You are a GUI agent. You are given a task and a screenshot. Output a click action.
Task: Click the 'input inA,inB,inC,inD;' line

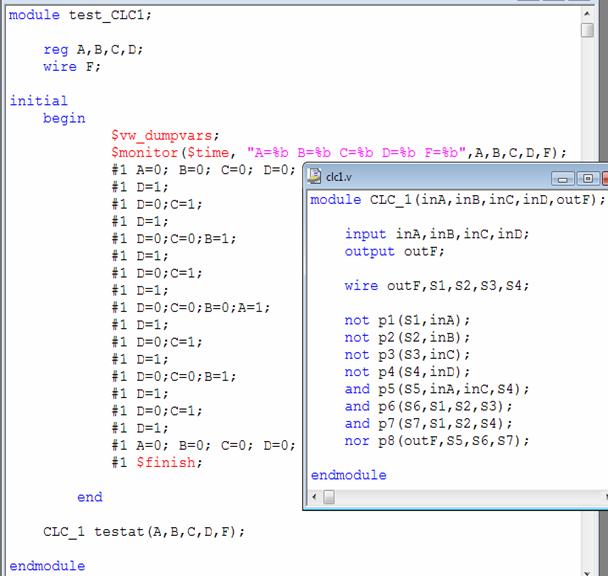tap(437, 234)
